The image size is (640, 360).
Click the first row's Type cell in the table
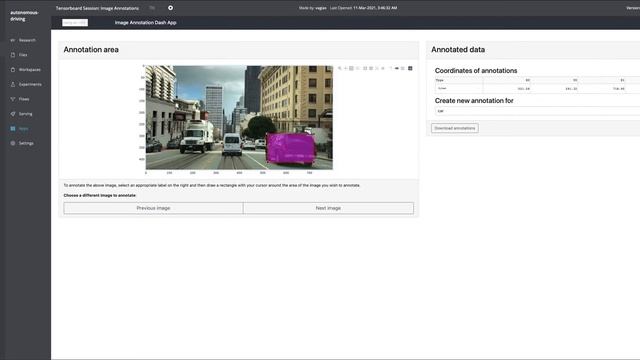[459, 88]
